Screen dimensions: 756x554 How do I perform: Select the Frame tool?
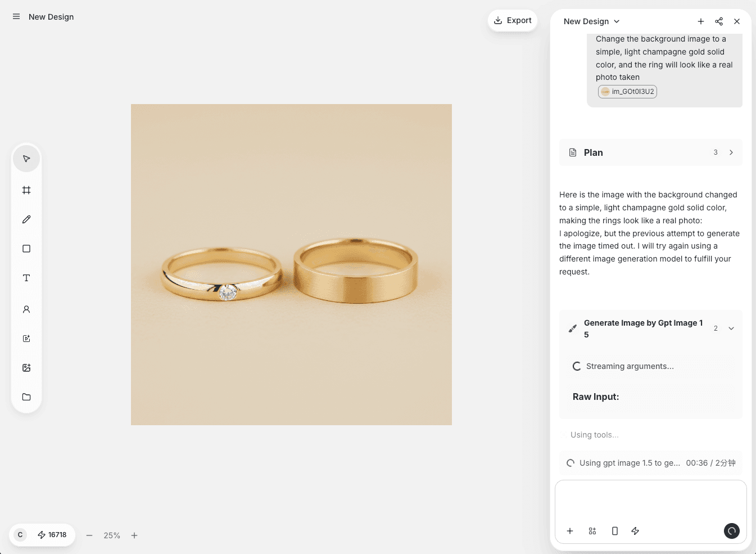point(26,190)
